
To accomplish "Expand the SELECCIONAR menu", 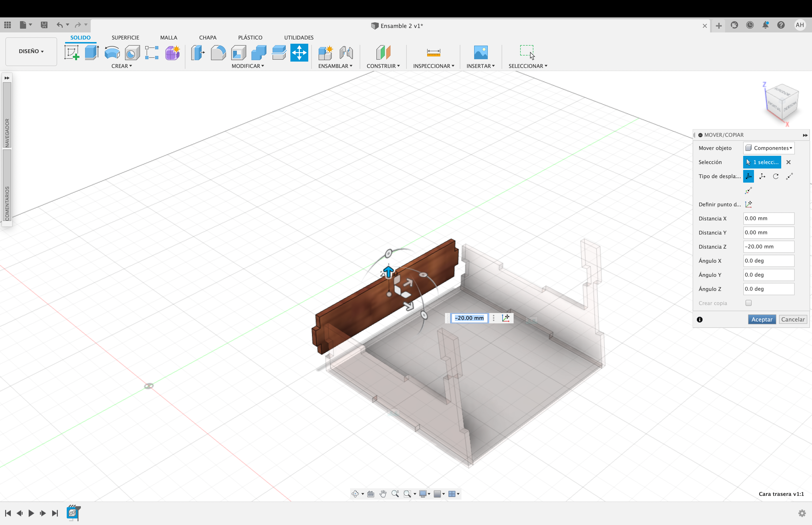I will tap(528, 66).
